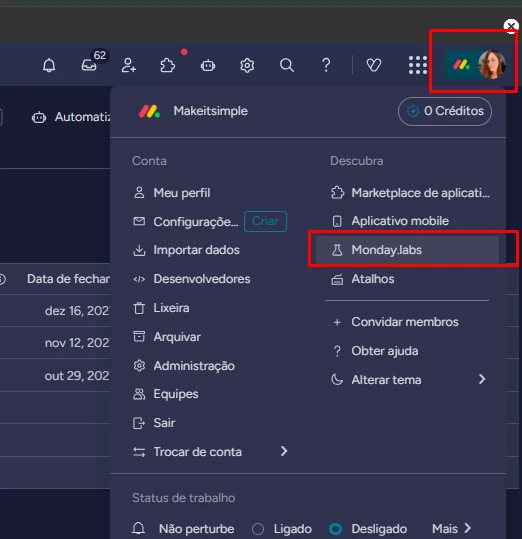522x539 pixels.
Task: Click Sair to log out
Action: (x=154, y=423)
